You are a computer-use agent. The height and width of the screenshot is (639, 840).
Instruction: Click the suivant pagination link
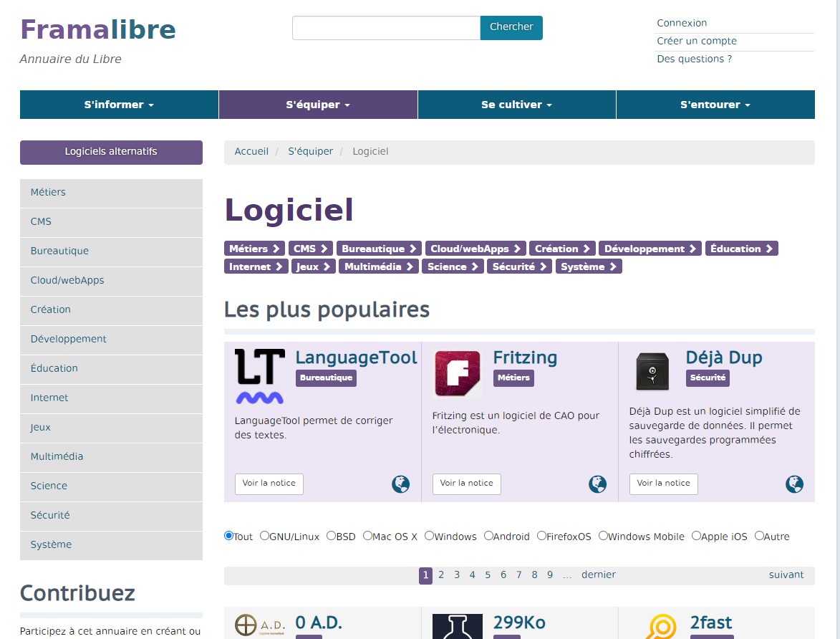(x=786, y=575)
